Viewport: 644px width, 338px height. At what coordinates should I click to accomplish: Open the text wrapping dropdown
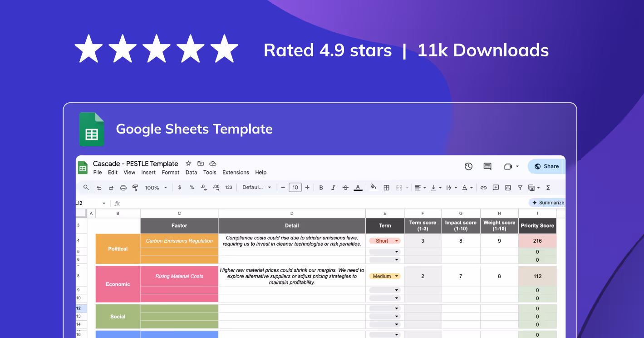point(452,188)
